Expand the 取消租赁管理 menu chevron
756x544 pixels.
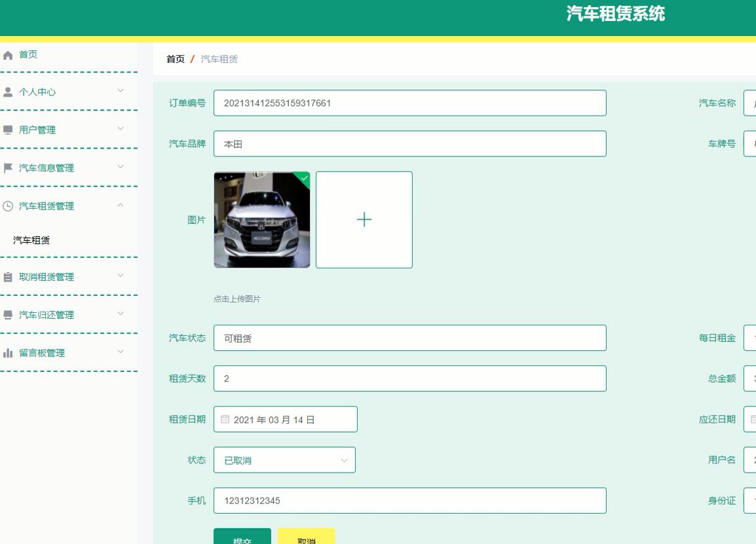click(121, 276)
